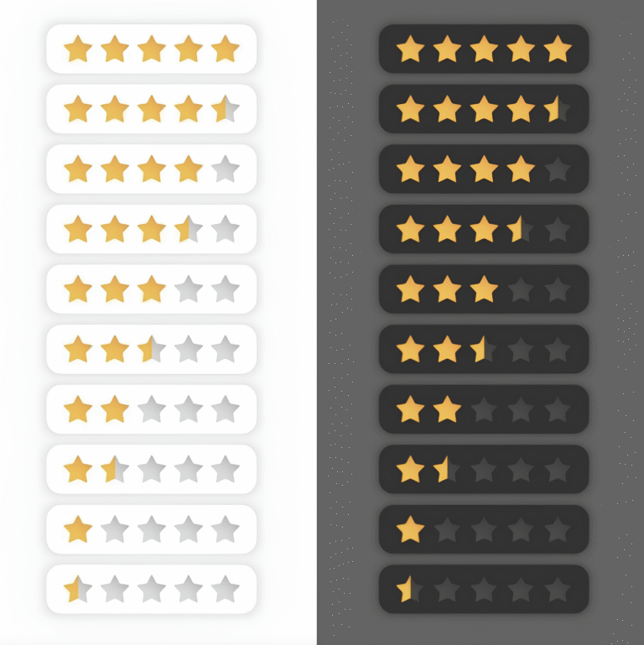Select the only empty star in the light 4-star row
The width and height of the screenshot is (644, 645).
tap(225, 169)
